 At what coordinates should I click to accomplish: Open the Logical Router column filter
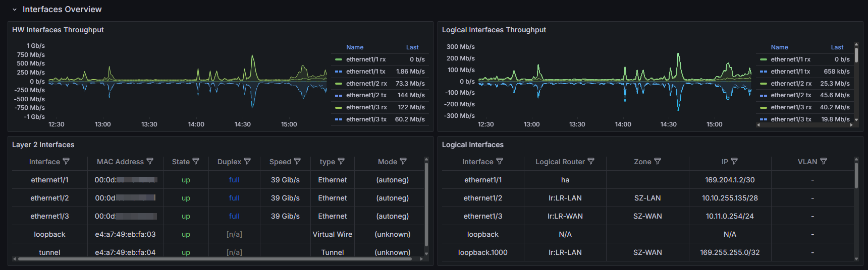[591, 162]
